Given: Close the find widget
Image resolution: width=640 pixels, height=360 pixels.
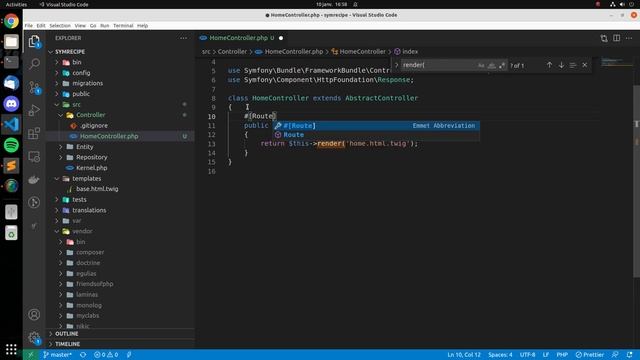Looking at the screenshot, I should [x=585, y=65].
